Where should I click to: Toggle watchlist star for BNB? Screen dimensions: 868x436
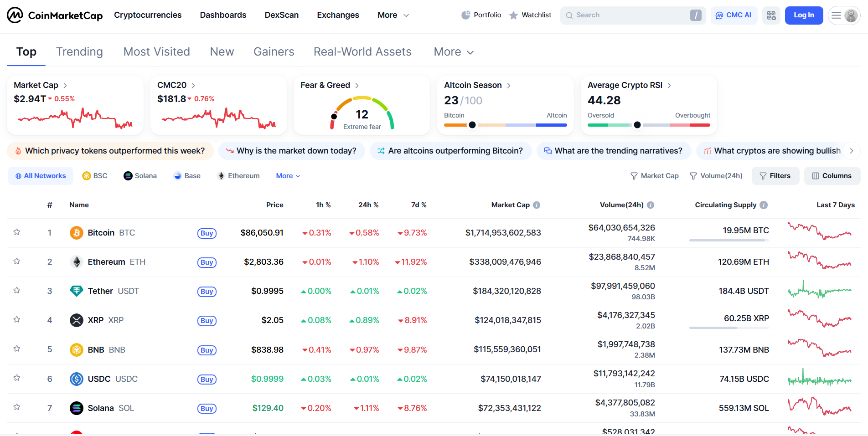[x=17, y=349]
